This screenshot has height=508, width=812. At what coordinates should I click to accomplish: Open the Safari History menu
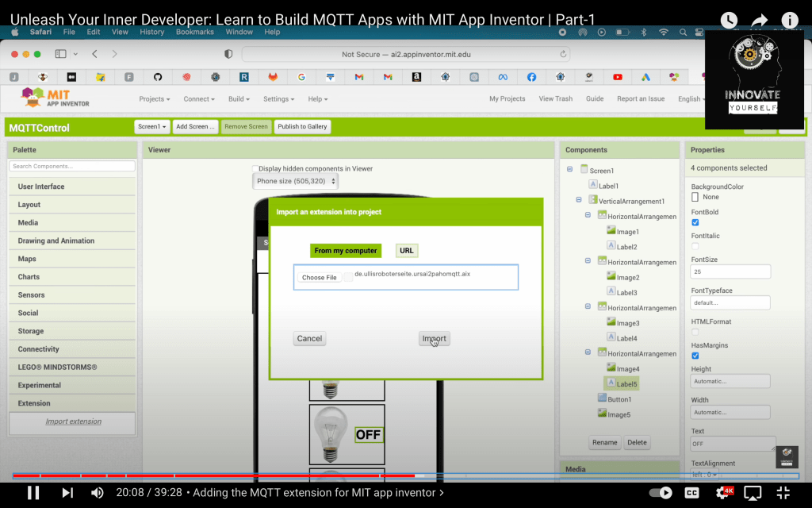[151, 32]
